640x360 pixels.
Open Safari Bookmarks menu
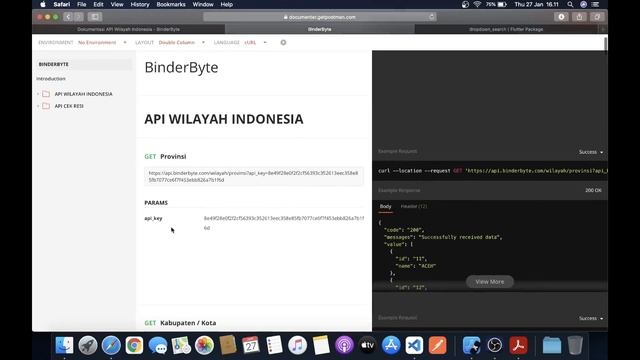click(x=171, y=4)
